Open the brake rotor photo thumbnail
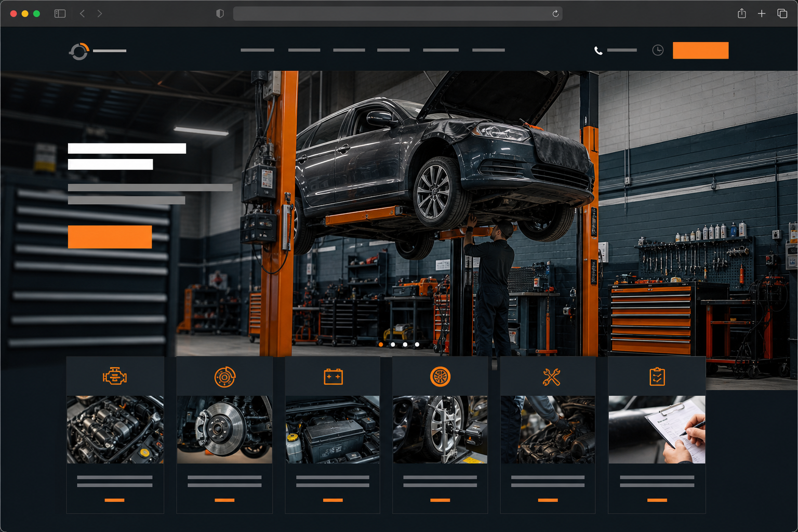Viewport: 798px width, 532px height. 224,430
